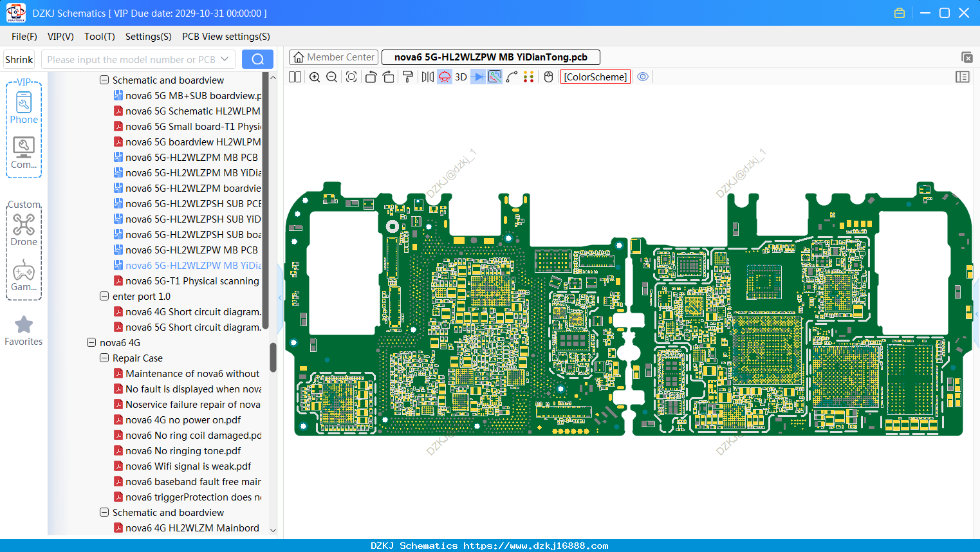Zoom out of the PCB view
Viewport: 980px width, 552px height.
332,77
